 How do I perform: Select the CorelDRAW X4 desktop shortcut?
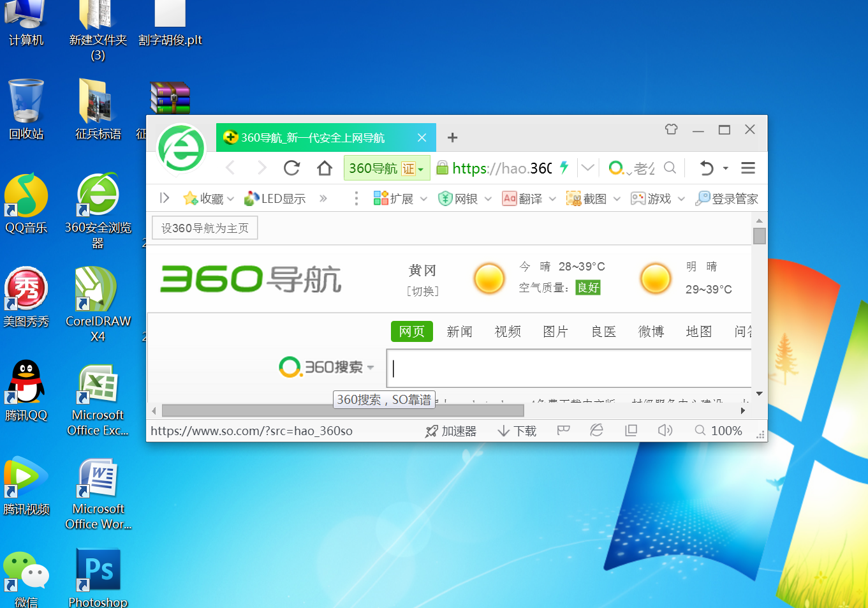[98, 305]
